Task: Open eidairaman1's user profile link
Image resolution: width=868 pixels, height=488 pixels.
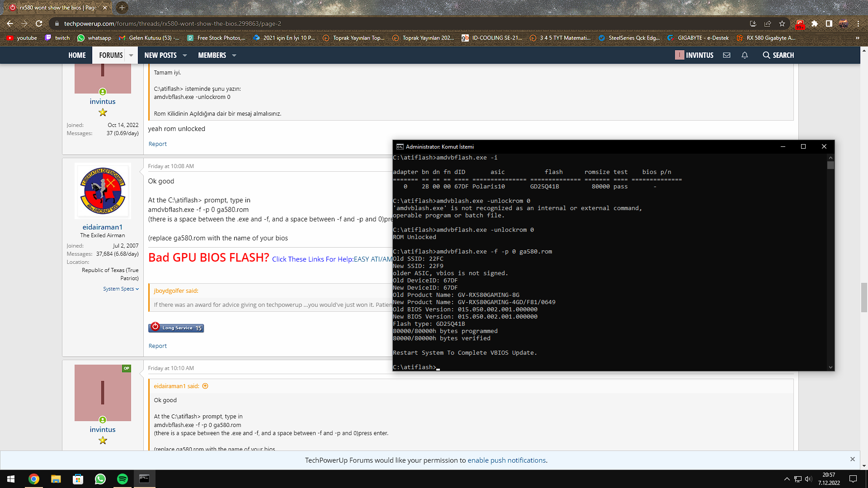Action: [103, 227]
